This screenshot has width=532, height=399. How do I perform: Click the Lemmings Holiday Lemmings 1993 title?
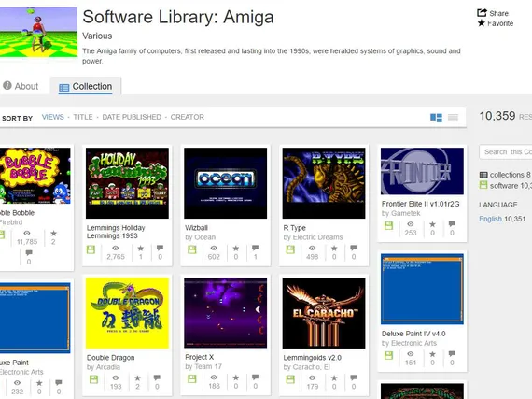click(x=116, y=232)
